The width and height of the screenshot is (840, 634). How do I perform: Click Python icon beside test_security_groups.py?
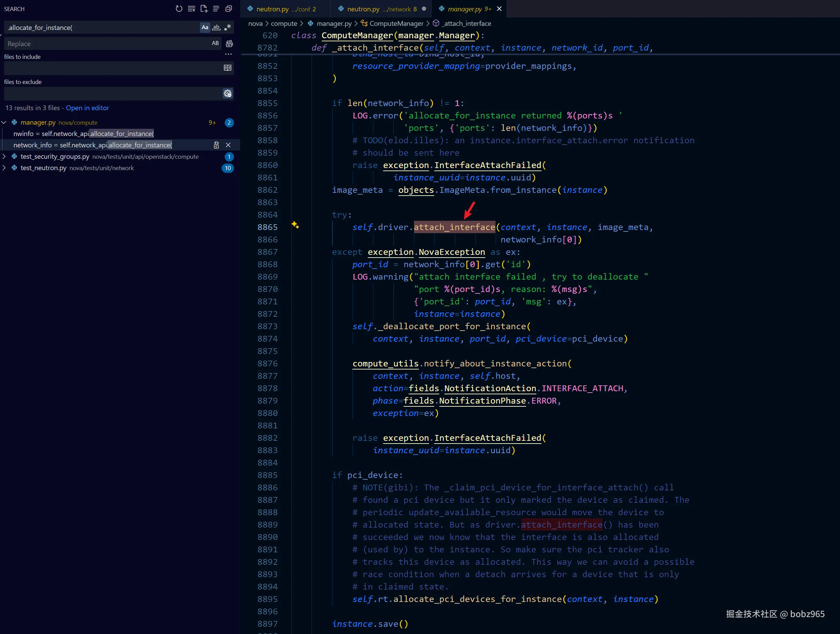point(14,157)
